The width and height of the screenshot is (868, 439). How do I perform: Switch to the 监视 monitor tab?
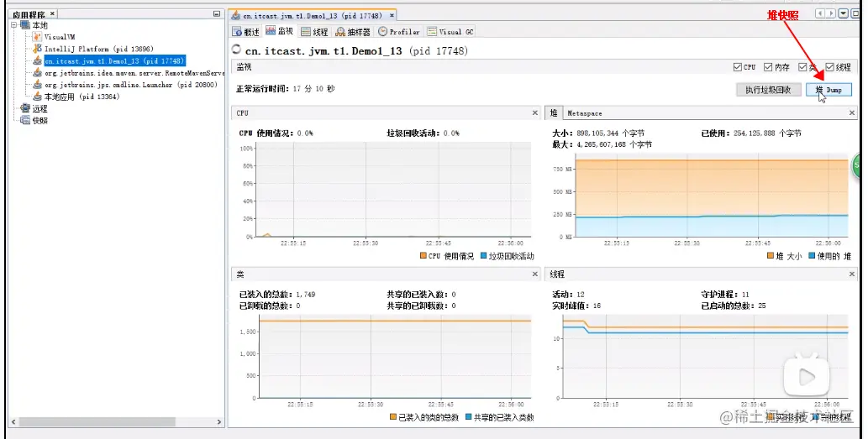[x=280, y=31]
